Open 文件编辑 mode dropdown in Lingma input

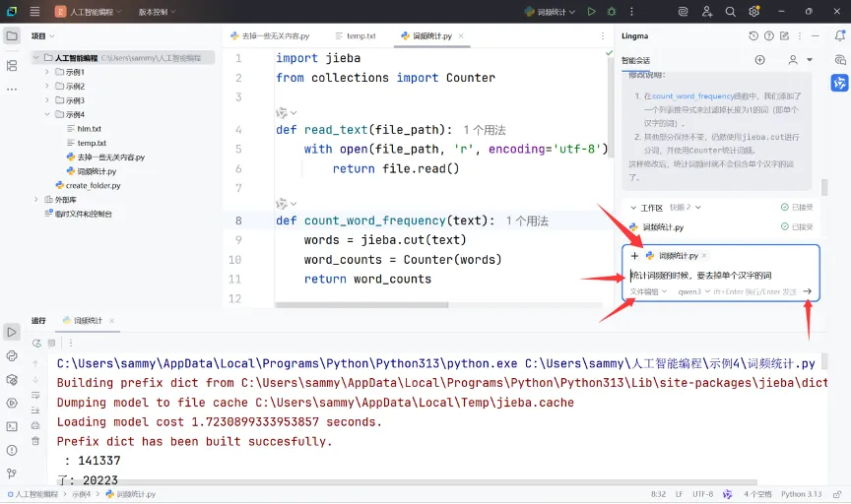[x=648, y=291]
